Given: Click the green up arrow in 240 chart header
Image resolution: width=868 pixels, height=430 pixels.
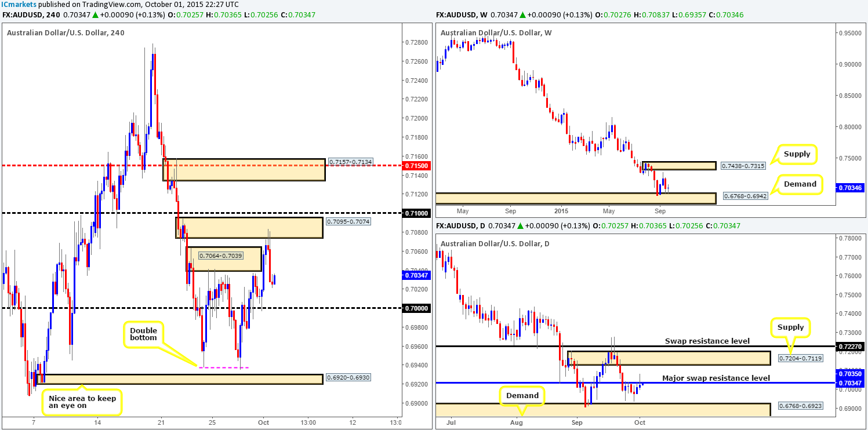Looking at the screenshot, I should click(95, 14).
